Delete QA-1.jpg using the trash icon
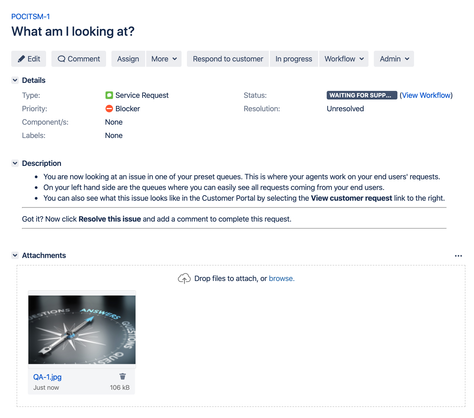The image size is (474, 418). [x=123, y=376]
